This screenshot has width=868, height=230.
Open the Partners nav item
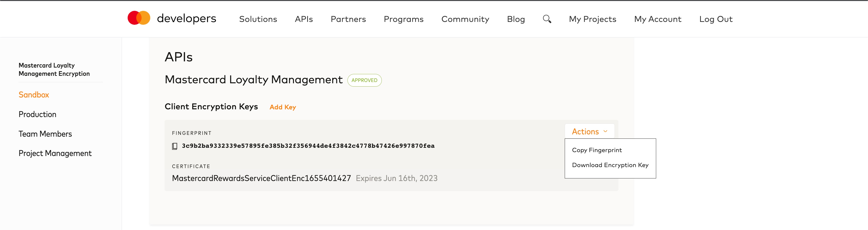[x=348, y=19]
